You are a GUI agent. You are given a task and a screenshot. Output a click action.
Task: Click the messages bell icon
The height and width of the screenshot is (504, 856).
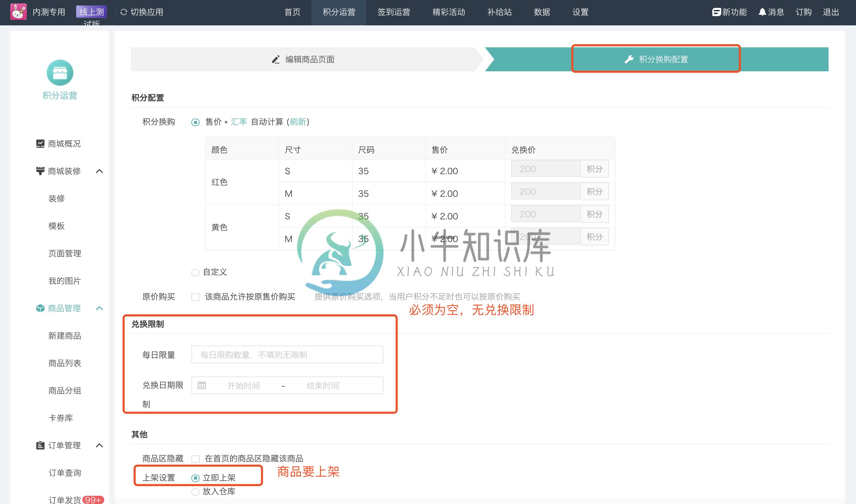tap(762, 12)
